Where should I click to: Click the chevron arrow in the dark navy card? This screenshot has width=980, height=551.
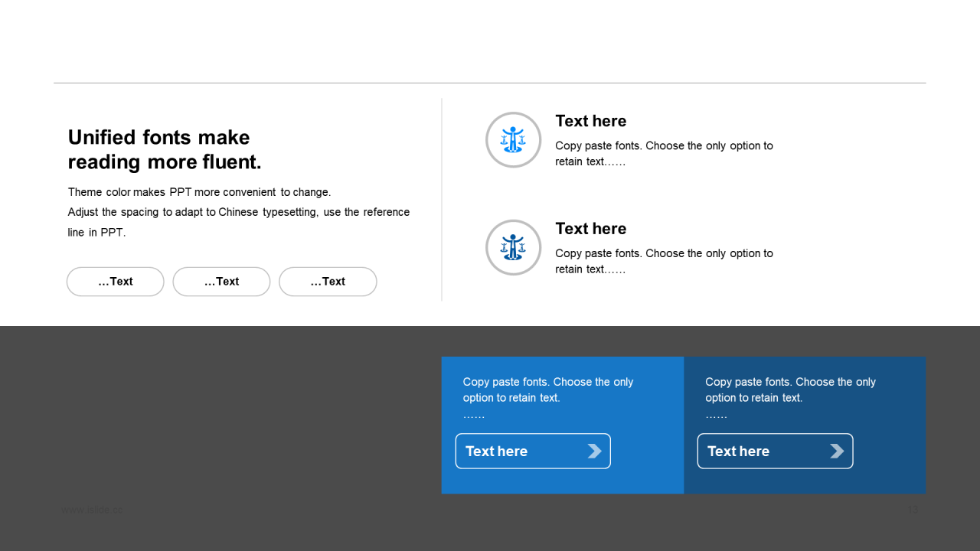(x=837, y=452)
